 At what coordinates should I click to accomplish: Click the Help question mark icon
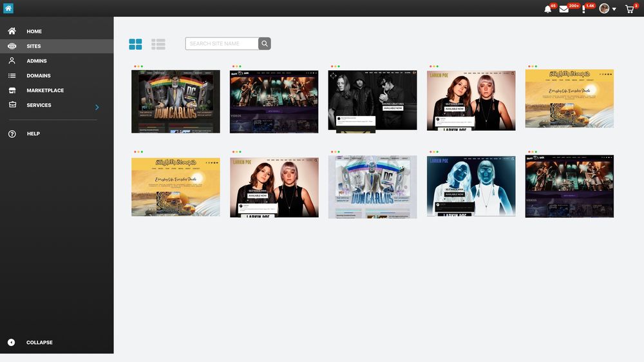pos(12,134)
